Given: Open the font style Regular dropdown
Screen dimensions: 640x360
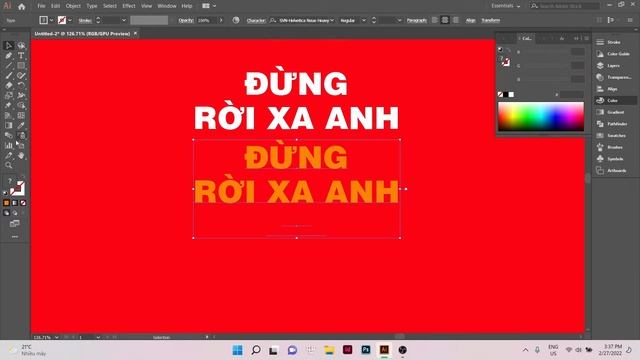Looking at the screenshot, I should [x=364, y=20].
